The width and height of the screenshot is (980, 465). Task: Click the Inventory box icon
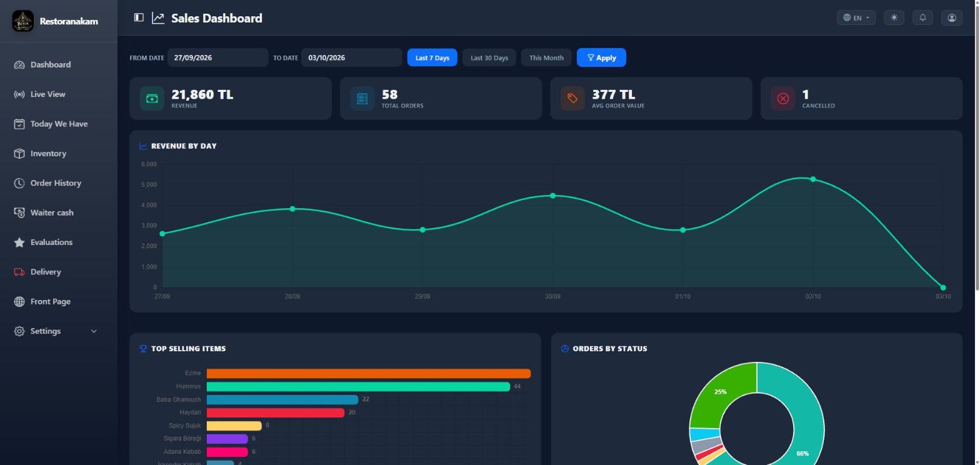coord(19,153)
